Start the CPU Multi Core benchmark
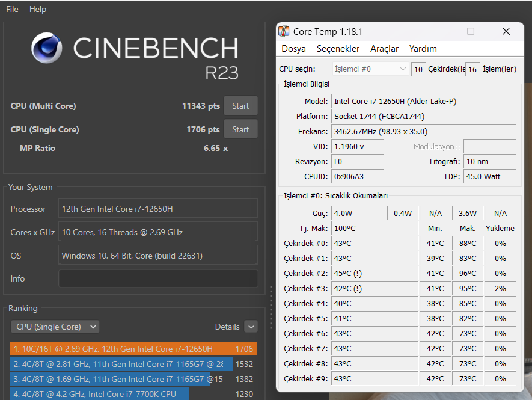The image size is (532, 400). click(240, 106)
